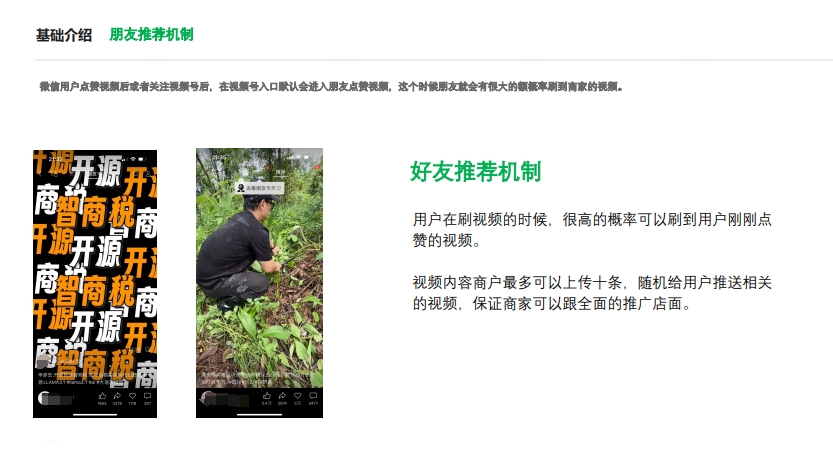
Task: Open the 基础介绍 tab
Action: (x=64, y=35)
